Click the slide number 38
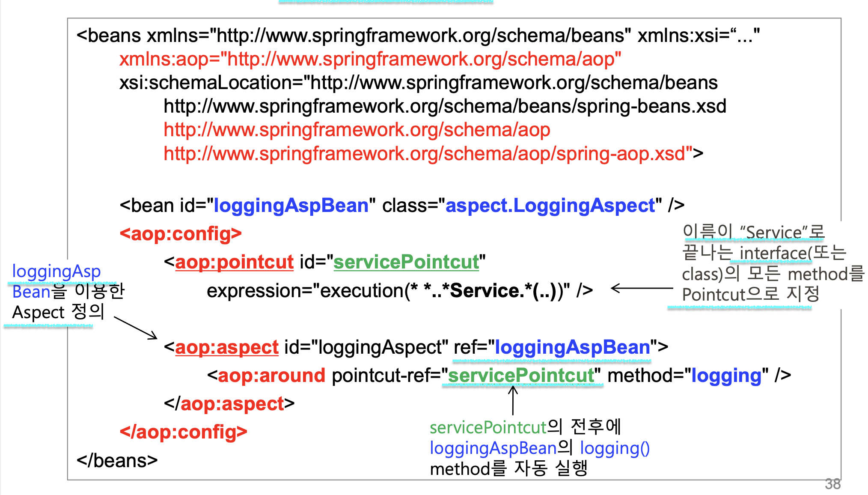868x495 pixels. click(832, 484)
